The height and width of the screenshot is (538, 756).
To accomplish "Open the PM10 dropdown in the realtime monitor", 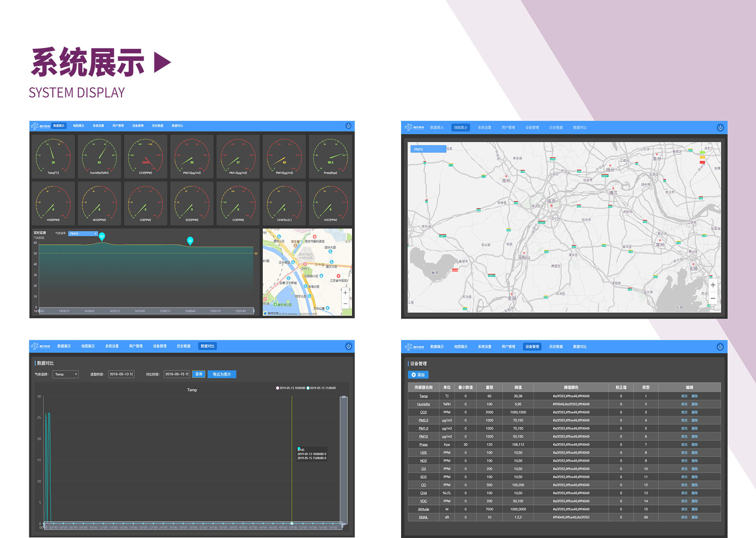I will coord(83,234).
